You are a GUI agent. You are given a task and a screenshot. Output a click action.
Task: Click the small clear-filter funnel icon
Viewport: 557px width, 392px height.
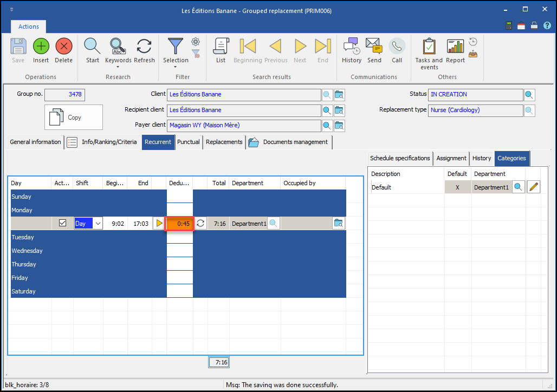pos(196,54)
